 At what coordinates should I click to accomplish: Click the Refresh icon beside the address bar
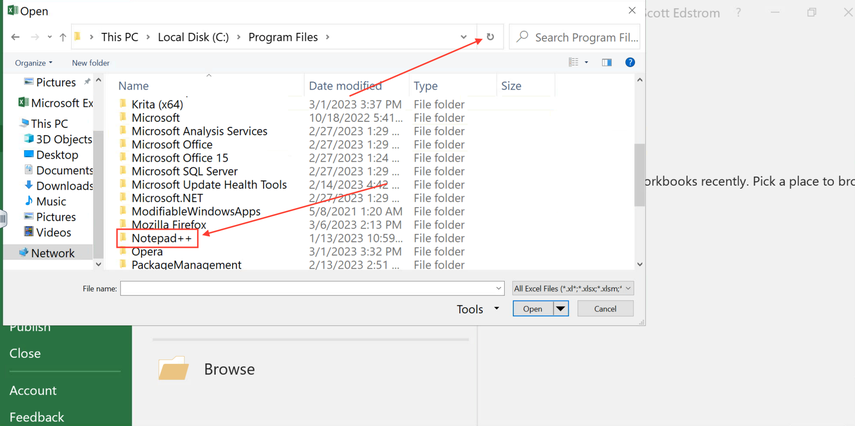(x=490, y=37)
